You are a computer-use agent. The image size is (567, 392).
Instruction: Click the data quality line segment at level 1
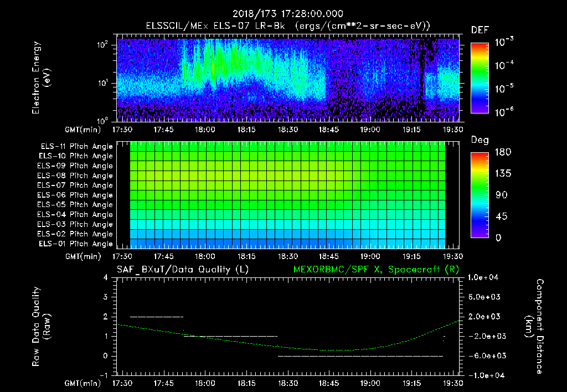pos(230,336)
